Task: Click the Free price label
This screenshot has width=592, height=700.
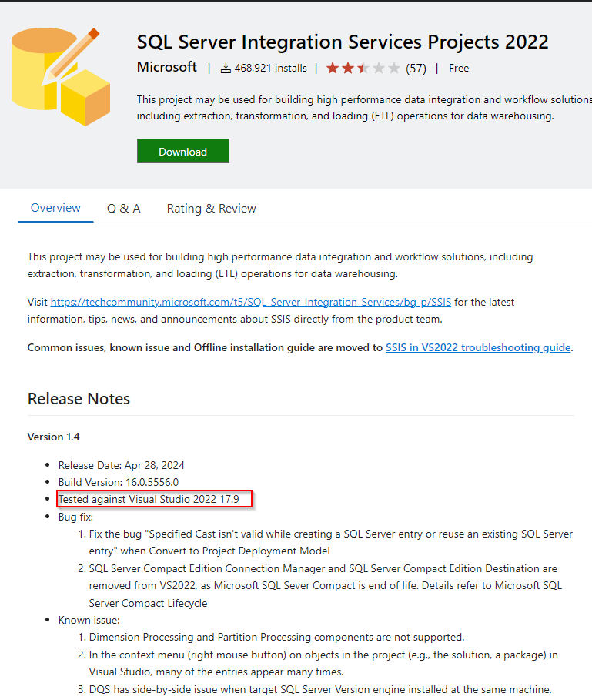Action: click(459, 69)
